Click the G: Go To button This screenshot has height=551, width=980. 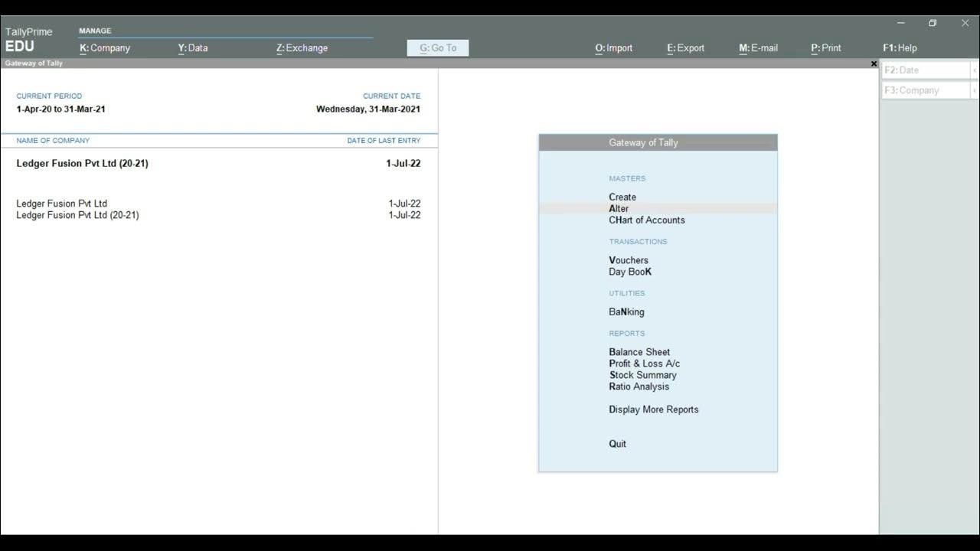pos(438,47)
